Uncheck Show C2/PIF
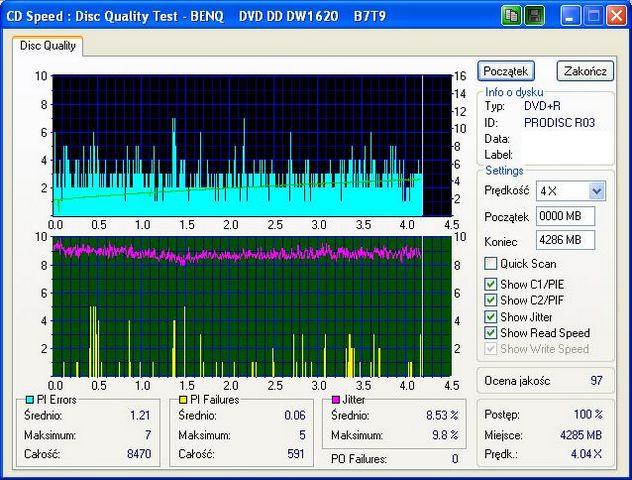 (491, 300)
